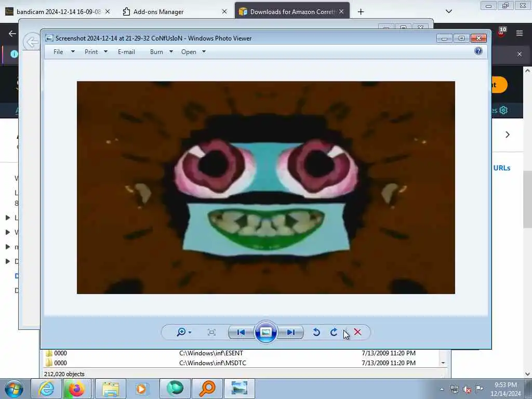Open the Windows Start menu
Viewport: 532px width, 399px height.
click(x=14, y=389)
